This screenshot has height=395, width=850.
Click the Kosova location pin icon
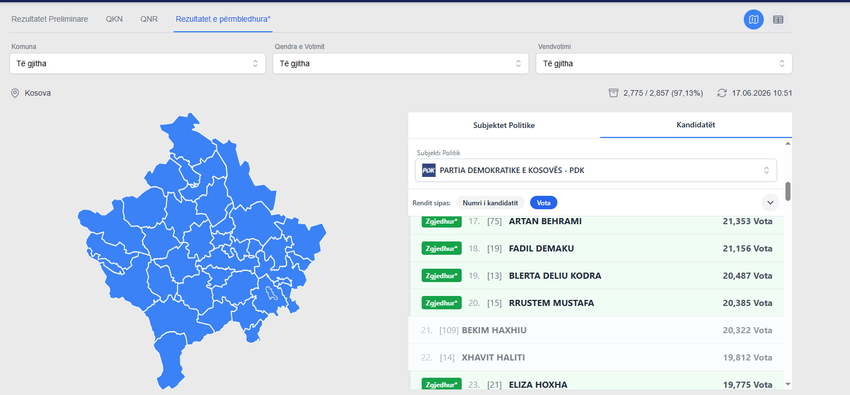point(15,93)
